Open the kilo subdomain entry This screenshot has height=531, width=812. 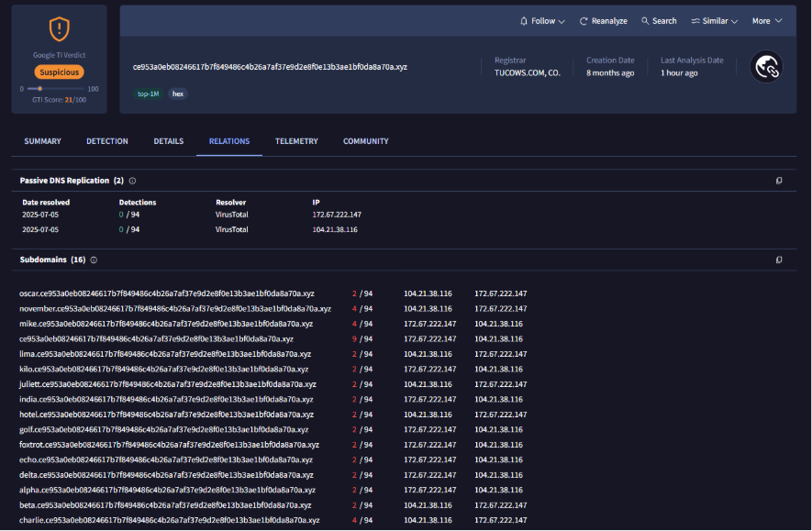pos(163,369)
